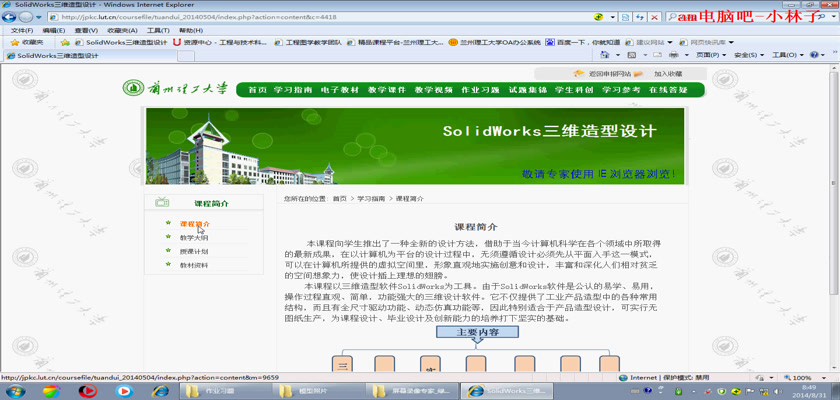The width and height of the screenshot is (840, 400).
Task: Open favorite 工程图学教学团队
Action: (x=308, y=42)
